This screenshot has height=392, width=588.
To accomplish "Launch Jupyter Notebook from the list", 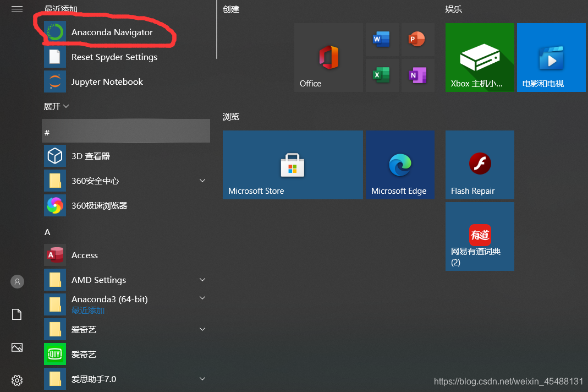I will tap(127, 82).
